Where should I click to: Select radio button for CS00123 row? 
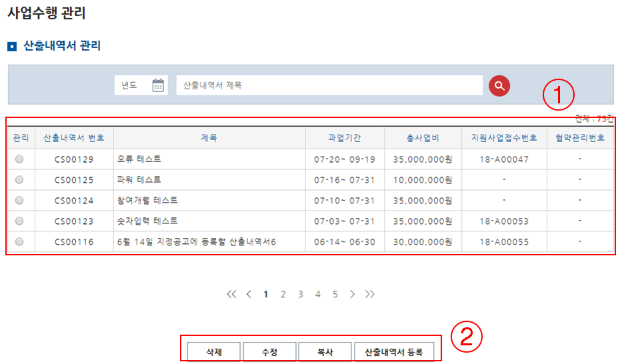click(19, 221)
